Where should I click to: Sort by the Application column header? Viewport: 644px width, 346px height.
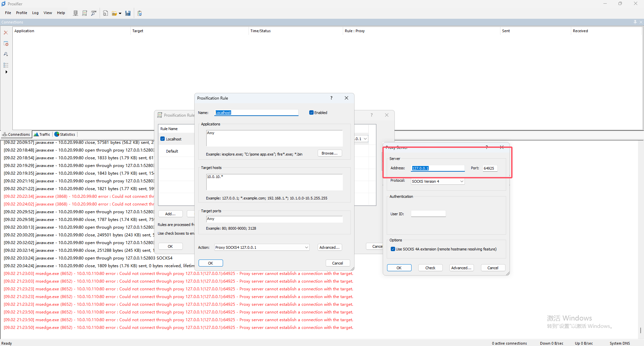coord(71,31)
